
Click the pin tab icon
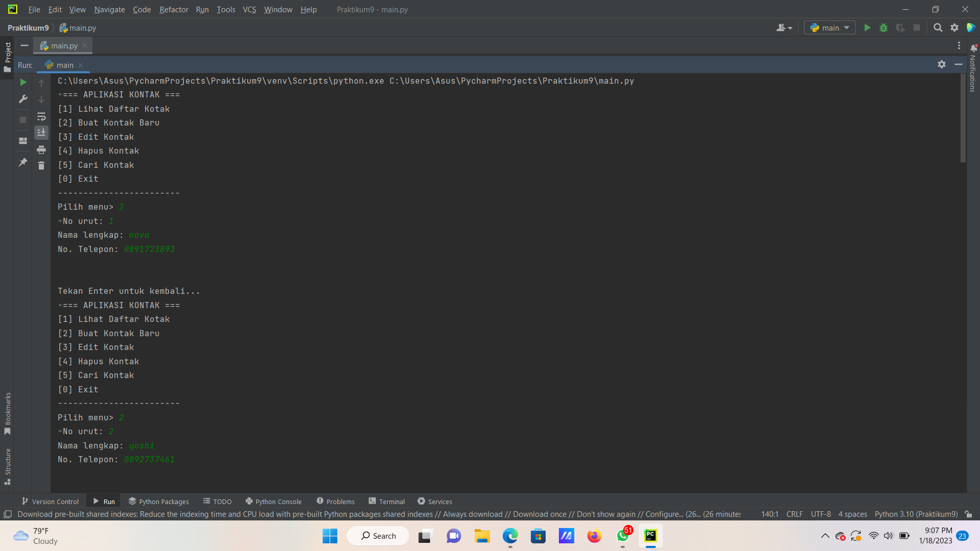23,162
